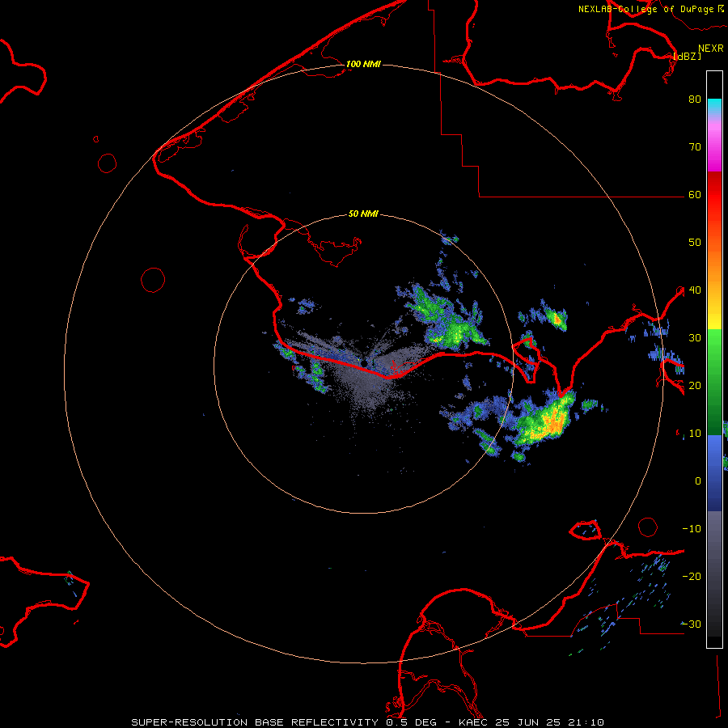Click the radar site center dot

click(x=366, y=362)
